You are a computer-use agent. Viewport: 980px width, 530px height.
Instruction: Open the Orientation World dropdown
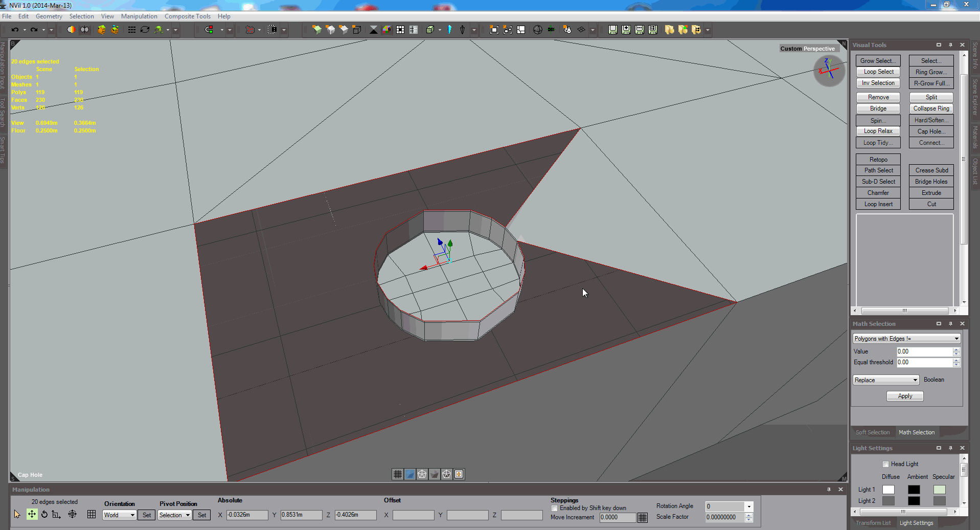pyautogui.click(x=119, y=515)
